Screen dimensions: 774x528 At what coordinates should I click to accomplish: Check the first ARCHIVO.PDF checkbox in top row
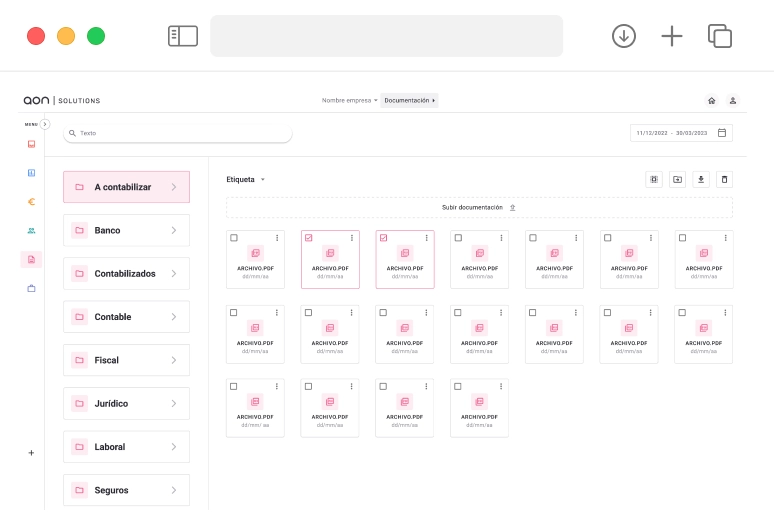[x=234, y=238]
